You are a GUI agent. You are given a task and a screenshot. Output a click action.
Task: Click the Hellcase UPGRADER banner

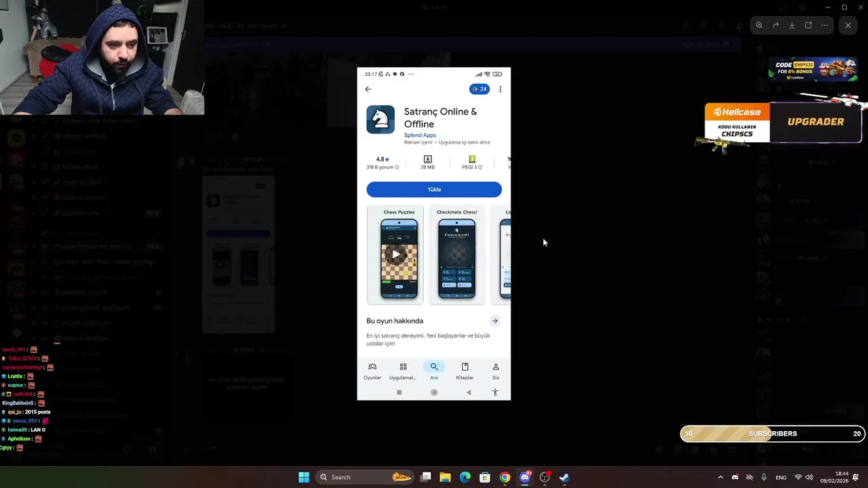(783, 122)
